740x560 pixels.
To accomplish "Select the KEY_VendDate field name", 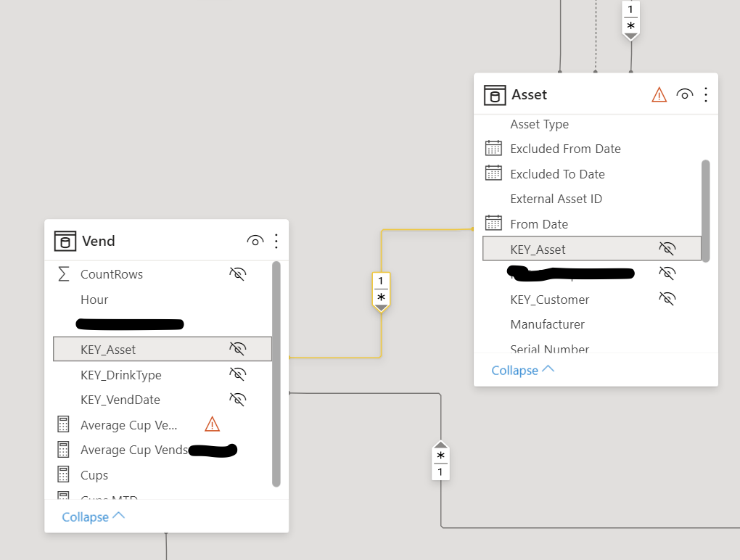I will pos(120,400).
